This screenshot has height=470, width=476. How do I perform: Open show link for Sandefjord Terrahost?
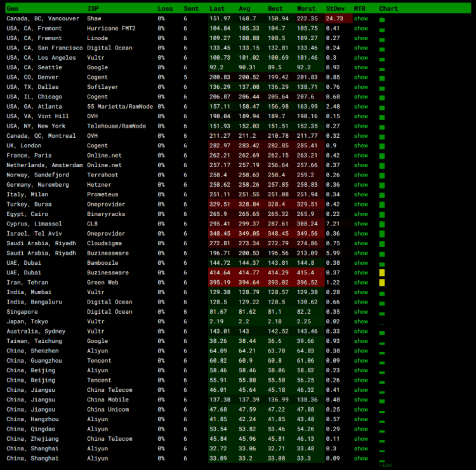pyautogui.click(x=360, y=175)
